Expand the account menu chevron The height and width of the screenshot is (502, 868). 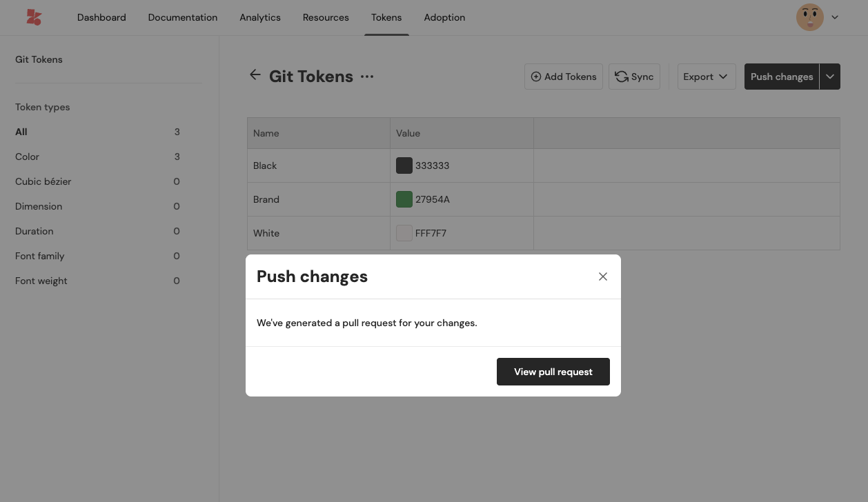tap(835, 17)
